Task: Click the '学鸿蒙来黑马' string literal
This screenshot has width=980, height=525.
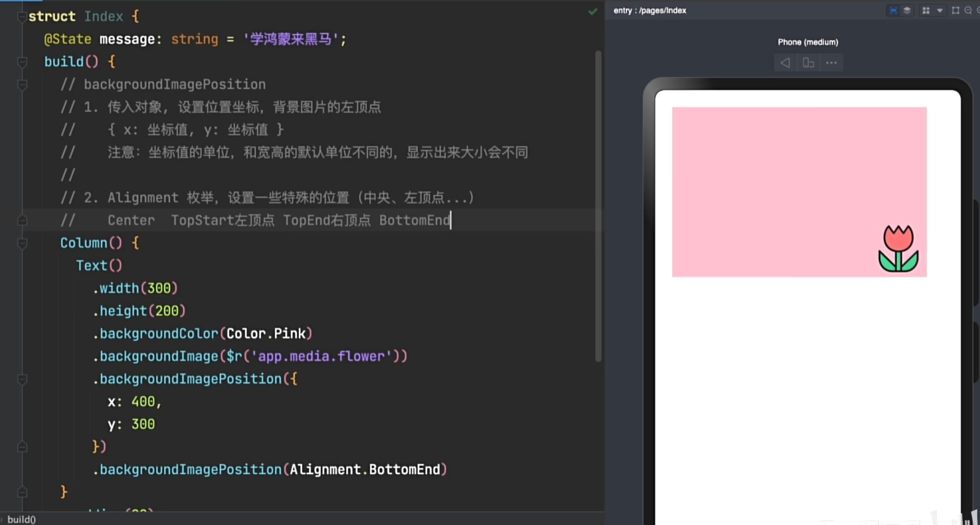Action: point(291,39)
